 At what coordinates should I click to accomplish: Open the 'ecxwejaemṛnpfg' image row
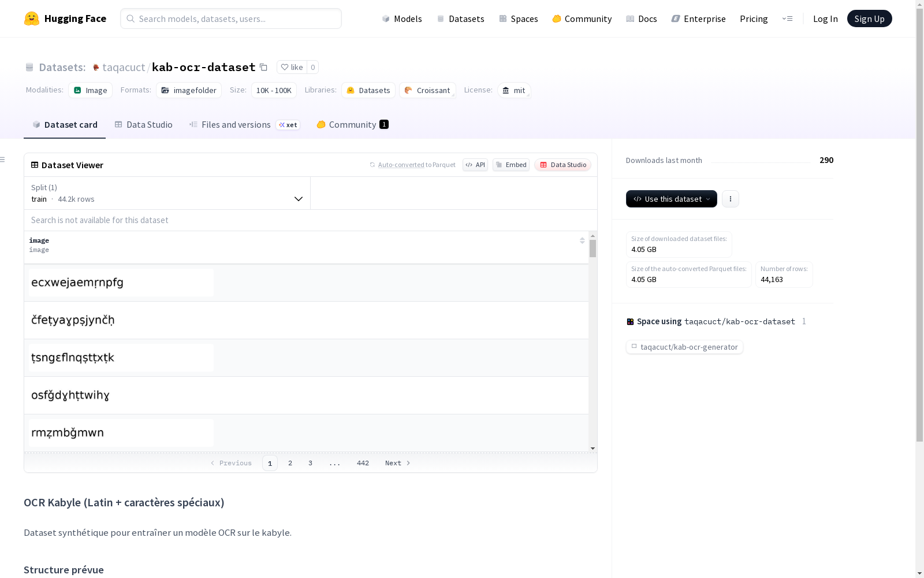tap(306, 283)
